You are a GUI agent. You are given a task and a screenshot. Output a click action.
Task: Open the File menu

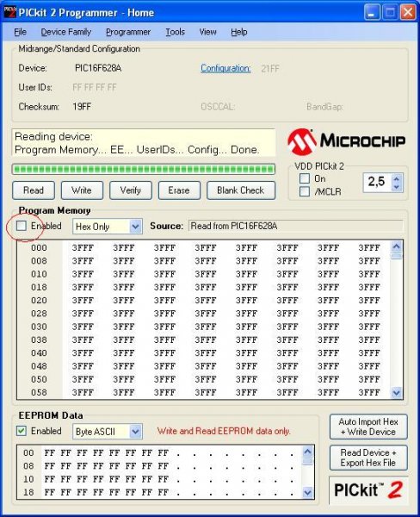pos(20,32)
